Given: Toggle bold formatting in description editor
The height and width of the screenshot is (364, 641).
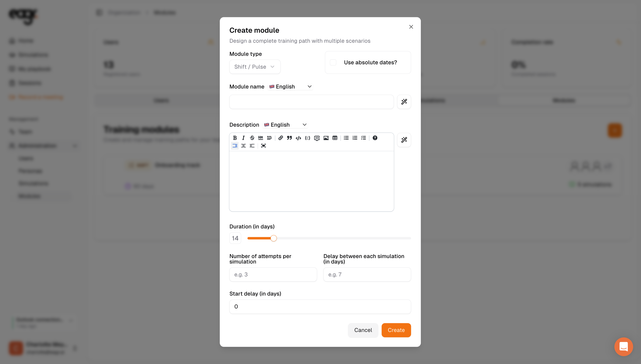Looking at the screenshot, I should point(235,138).
